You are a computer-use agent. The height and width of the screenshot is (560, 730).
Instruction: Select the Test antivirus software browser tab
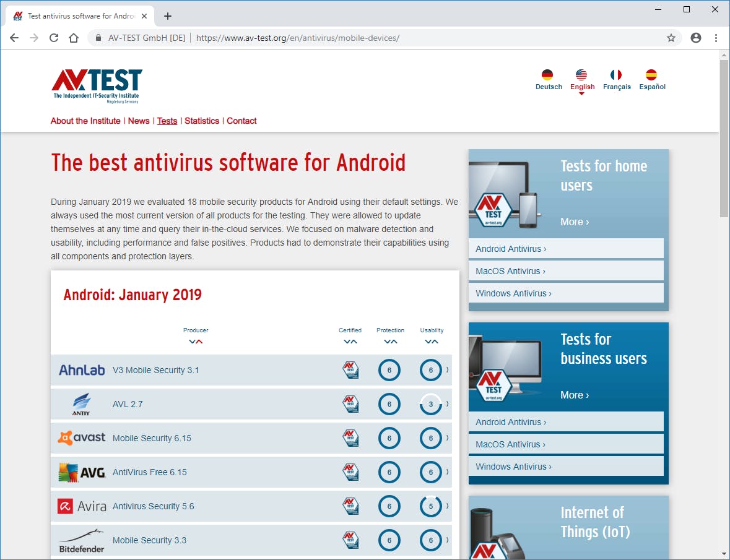coord(80,16)
